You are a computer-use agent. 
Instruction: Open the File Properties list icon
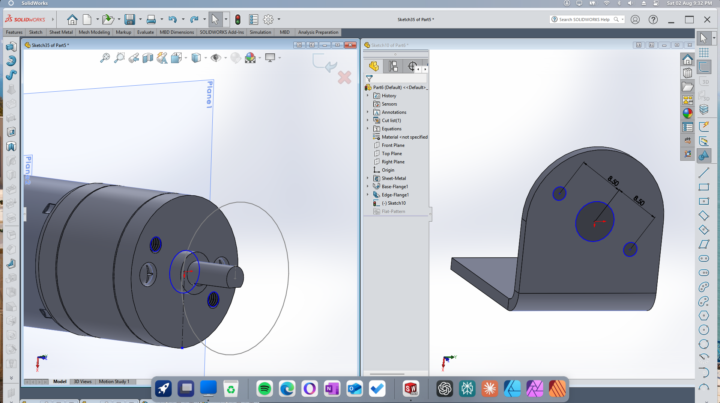(x=253, y=19)
